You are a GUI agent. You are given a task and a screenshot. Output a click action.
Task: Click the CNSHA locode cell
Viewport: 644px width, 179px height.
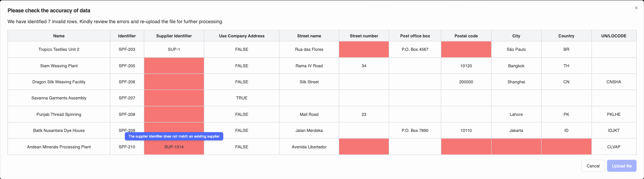point(614,82)
